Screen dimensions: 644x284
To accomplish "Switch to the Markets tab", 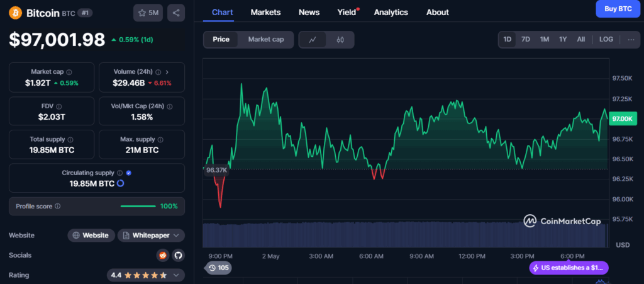I will (265, 12).
